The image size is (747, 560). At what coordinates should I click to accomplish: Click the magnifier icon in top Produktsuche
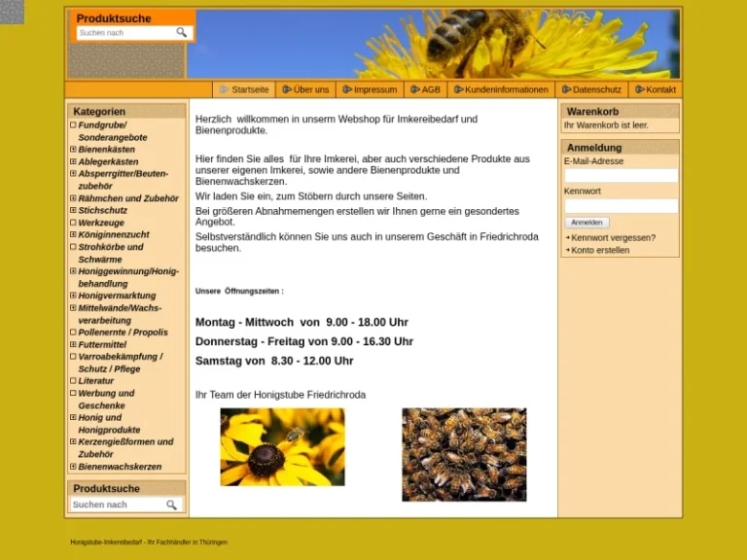pos(182,32)
